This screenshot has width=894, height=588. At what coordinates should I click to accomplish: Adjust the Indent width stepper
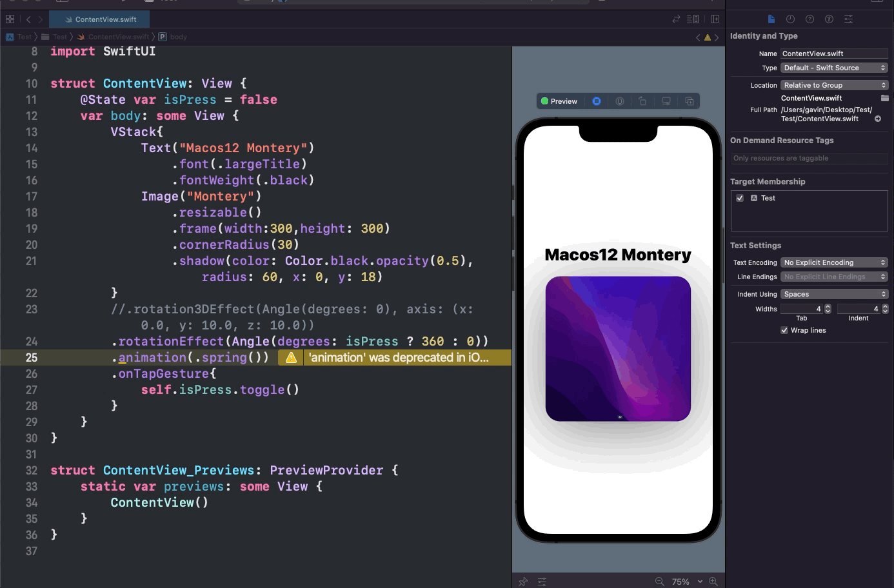(x=885, y=309)
